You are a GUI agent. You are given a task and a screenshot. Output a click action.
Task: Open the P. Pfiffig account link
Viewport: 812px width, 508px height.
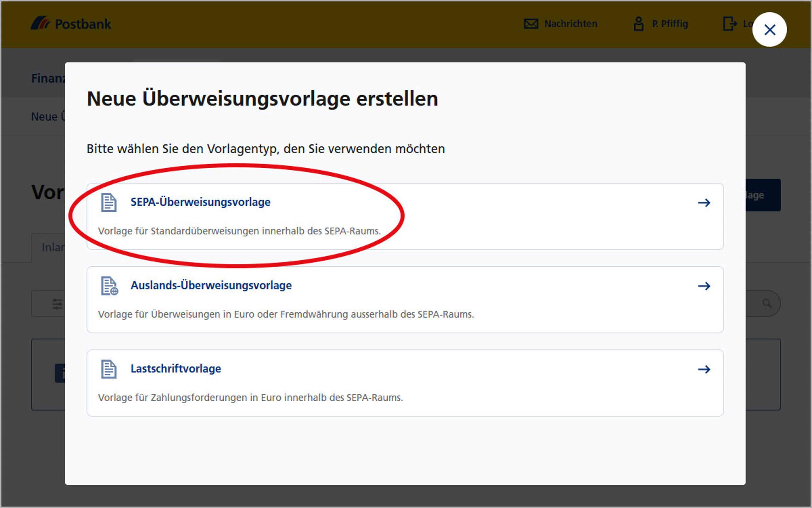(670, 24)
